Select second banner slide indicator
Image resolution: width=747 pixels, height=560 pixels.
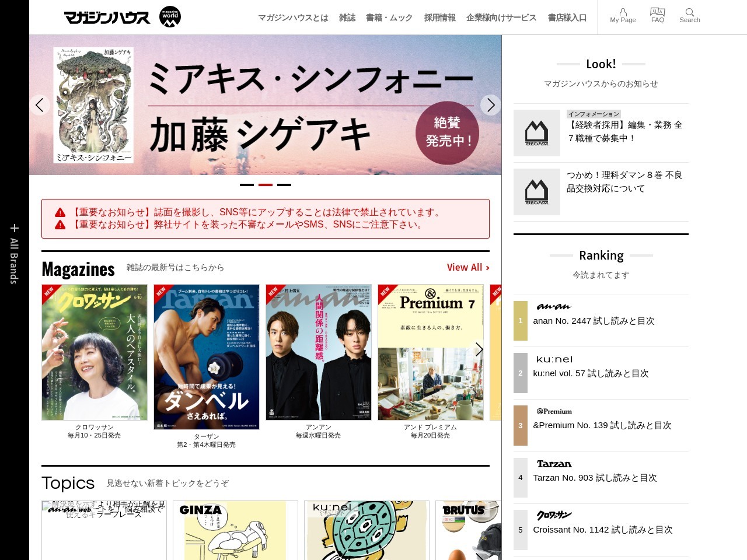266,185
